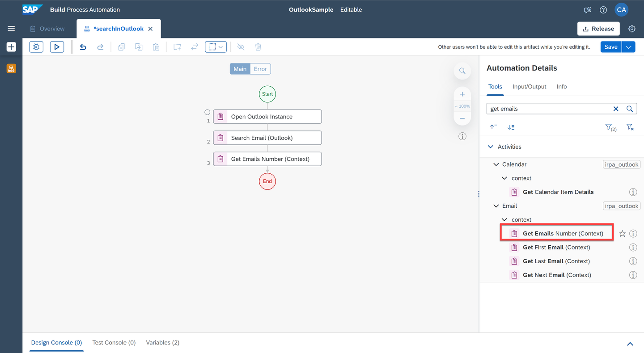The image size is (644, 353).
Task: Open project settings gear icon
Action: pyautogui.click(x=632, y=29)
